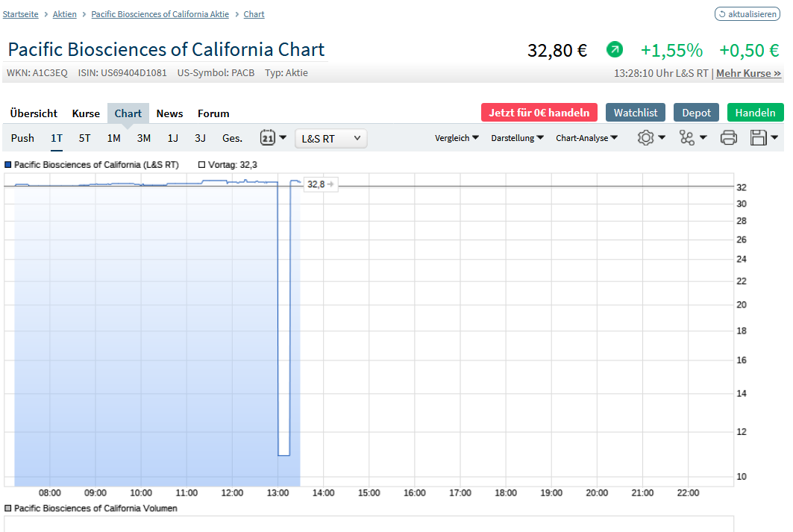This screenshot has height=532, width=793.
Task: Click the share chart icon
Action: tap(687, 138)
